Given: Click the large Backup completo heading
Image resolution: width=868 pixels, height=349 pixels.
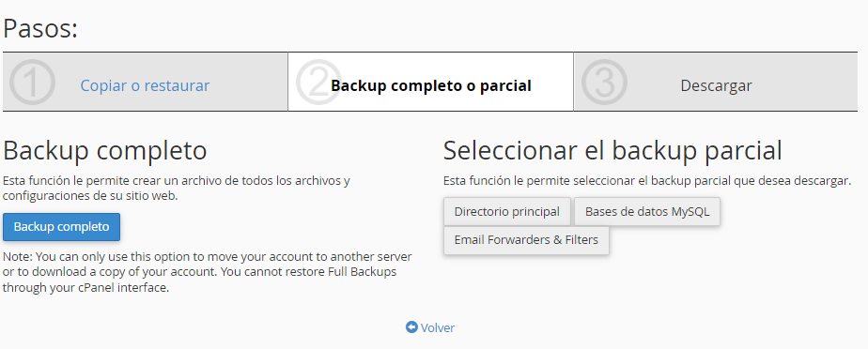Looking at the screenshot, I should tap(105, 150).
